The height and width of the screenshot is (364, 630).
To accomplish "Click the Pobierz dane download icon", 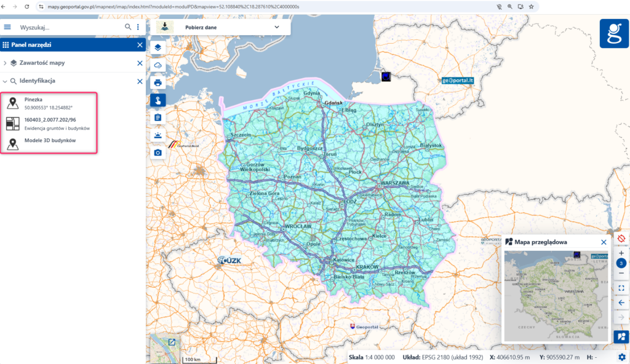I will (165, 27).
